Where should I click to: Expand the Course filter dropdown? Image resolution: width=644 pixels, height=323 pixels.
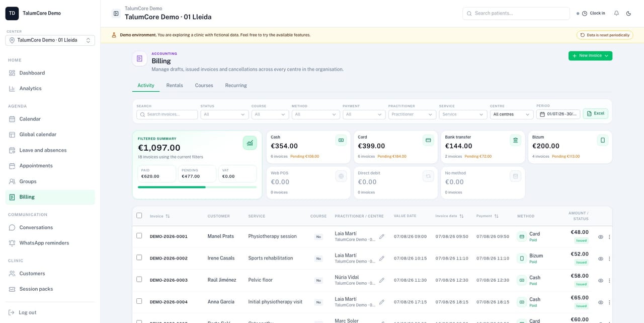tap(270, 114)
